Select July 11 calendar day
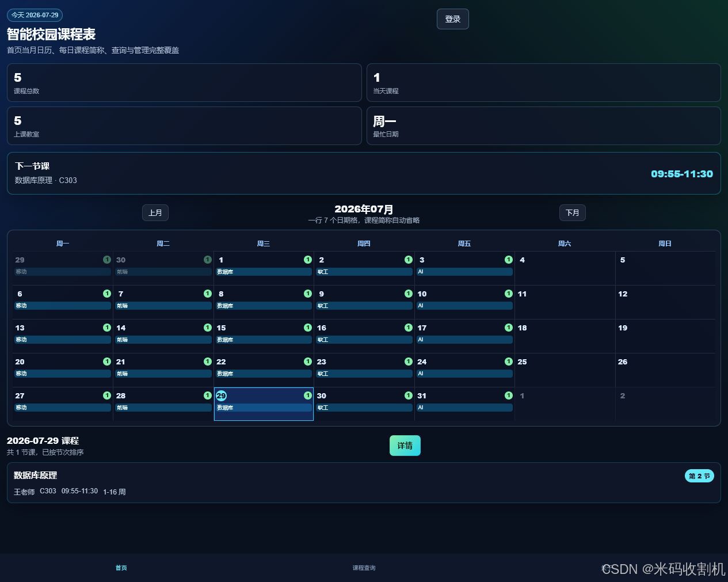The width and height of the screenshot is (728, 582). pos(565,302)
